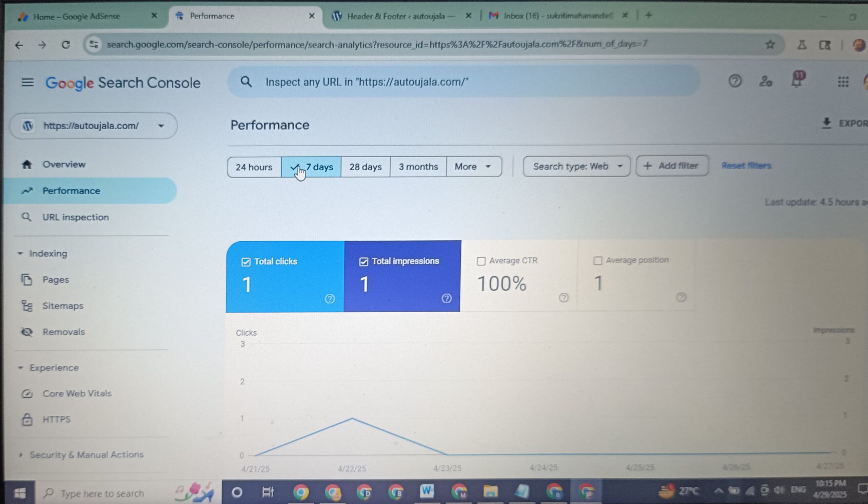868x504 pixels.
Task: Open Search Console user settings icon
Action: [765, 81]
